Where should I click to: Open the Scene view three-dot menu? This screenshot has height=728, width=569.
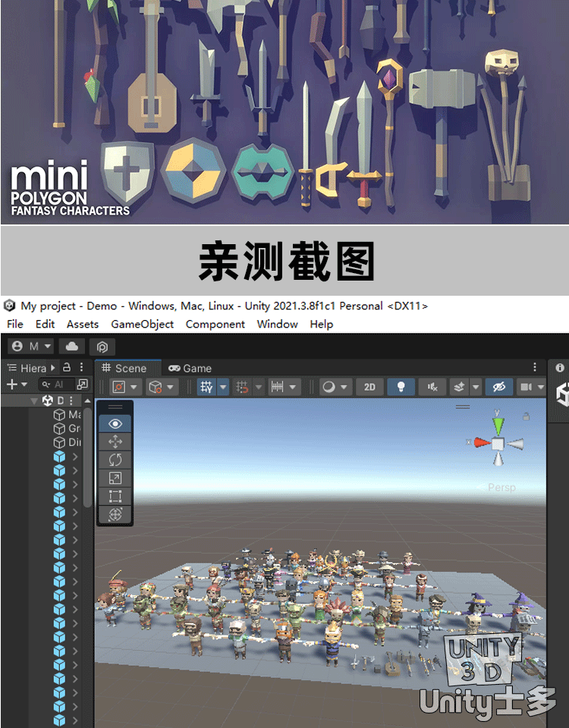535,367
